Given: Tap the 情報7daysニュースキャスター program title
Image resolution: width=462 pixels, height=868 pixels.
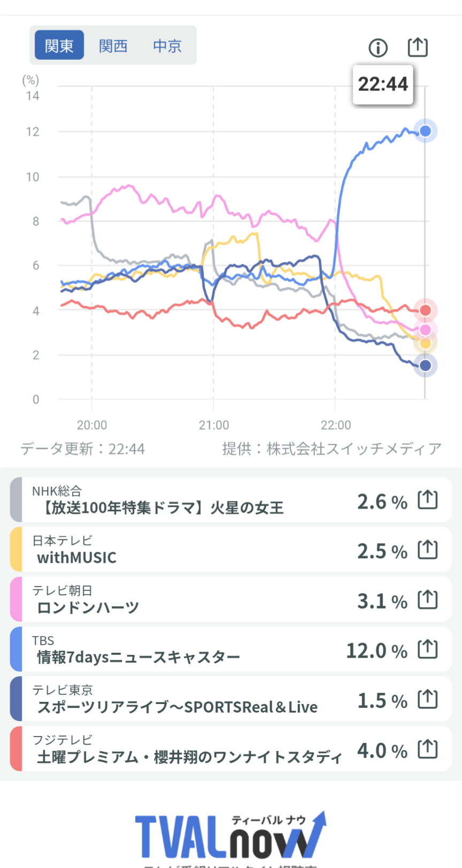Looking at the screenshot, I should click(138, 657).
